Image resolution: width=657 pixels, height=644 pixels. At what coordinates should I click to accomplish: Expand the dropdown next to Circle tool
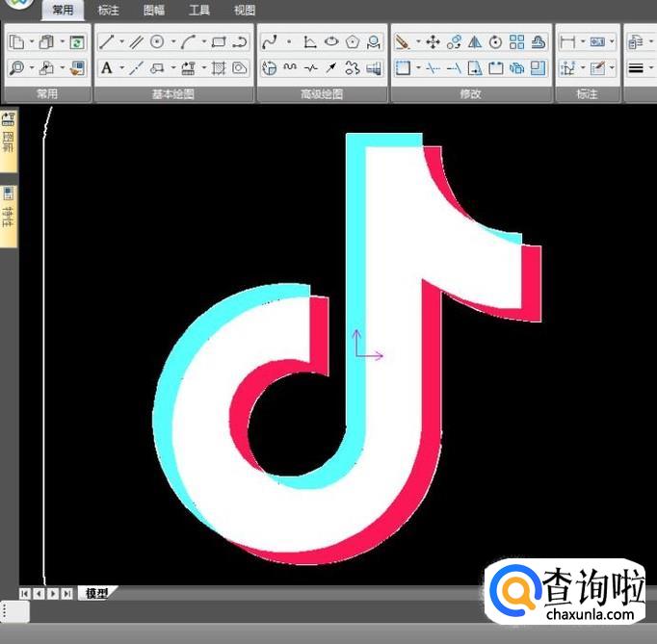point(172,42)
